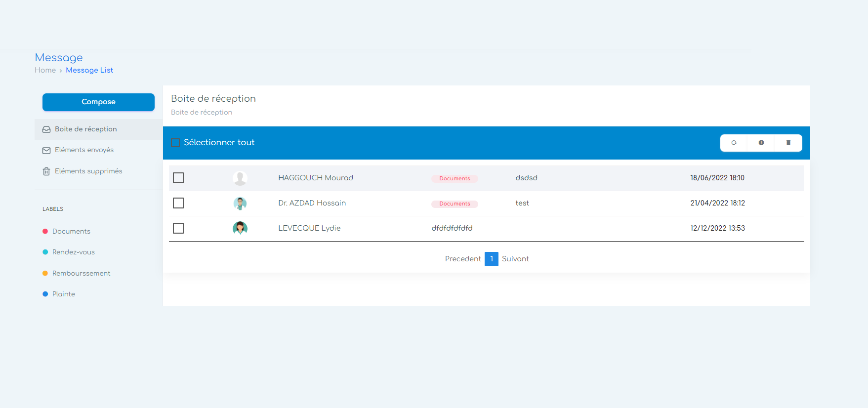This screenshot has height=408, width=868.
Task: Click the Suivant pagination link
Action: 515,259
